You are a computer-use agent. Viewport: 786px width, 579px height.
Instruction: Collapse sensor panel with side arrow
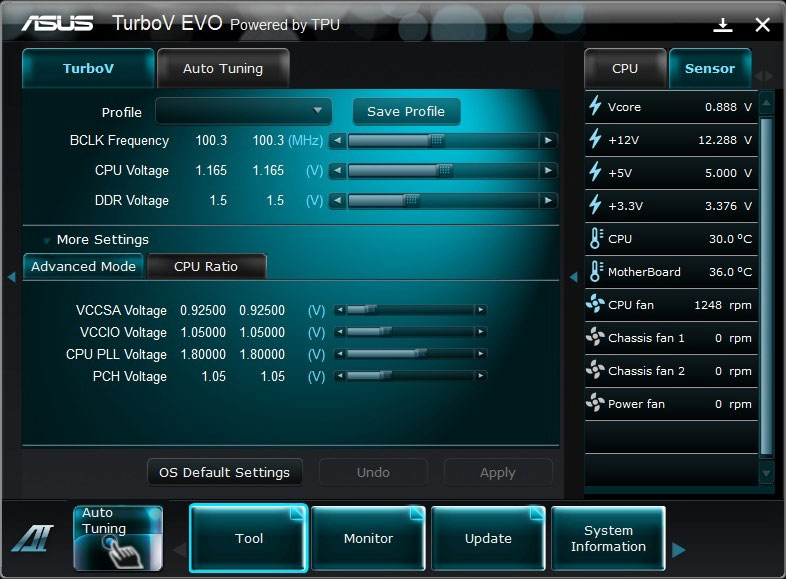(574, 277)
